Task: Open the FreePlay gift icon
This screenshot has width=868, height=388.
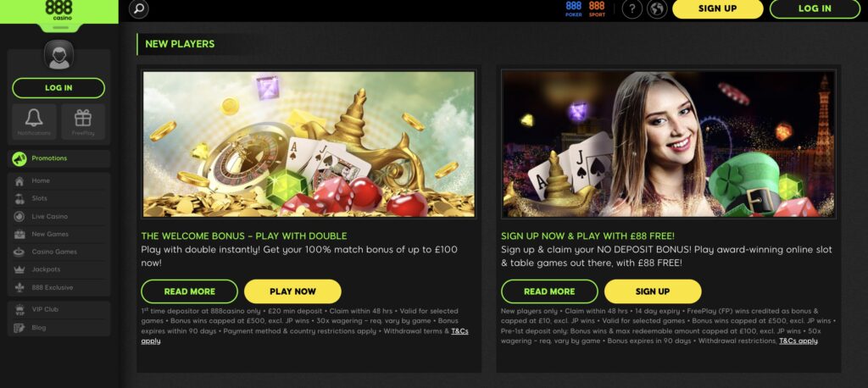Action: (83, 122)
